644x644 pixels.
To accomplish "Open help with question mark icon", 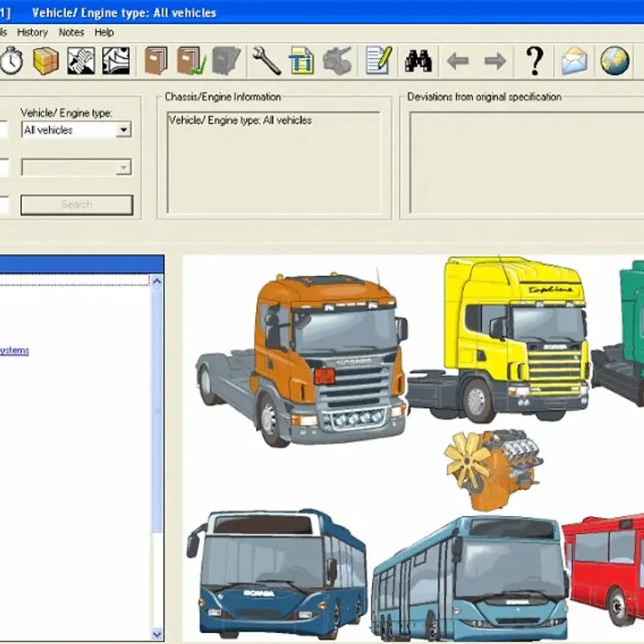I will (x=534, y=61).
